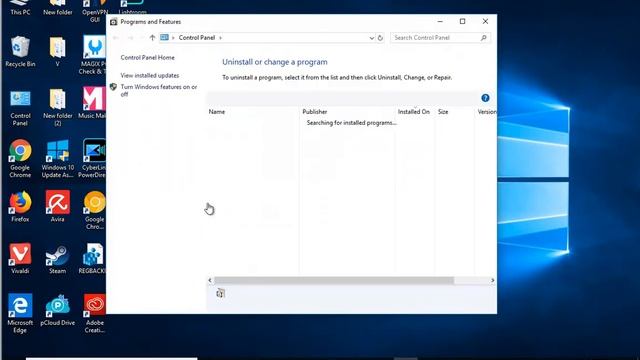Click the scrollbar right arrow
This screenshot has width=640, height=360.
[492, 280]
